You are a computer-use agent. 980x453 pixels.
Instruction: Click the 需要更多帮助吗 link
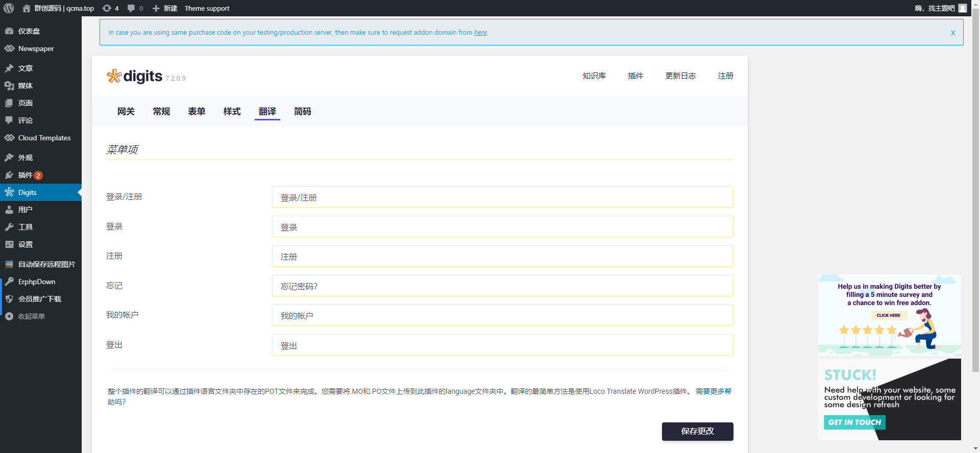pyautogui.click(x=714, y=391)
